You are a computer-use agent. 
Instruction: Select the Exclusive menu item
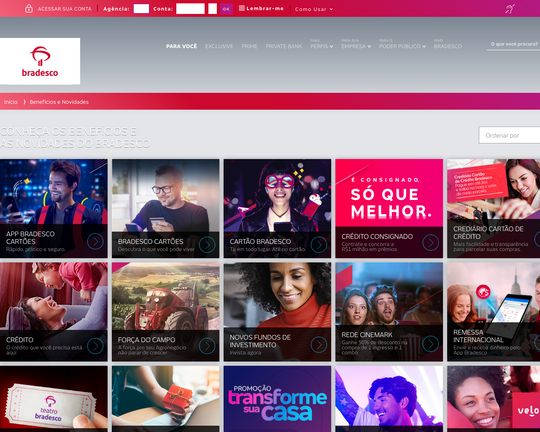click(x=219, y=46)
